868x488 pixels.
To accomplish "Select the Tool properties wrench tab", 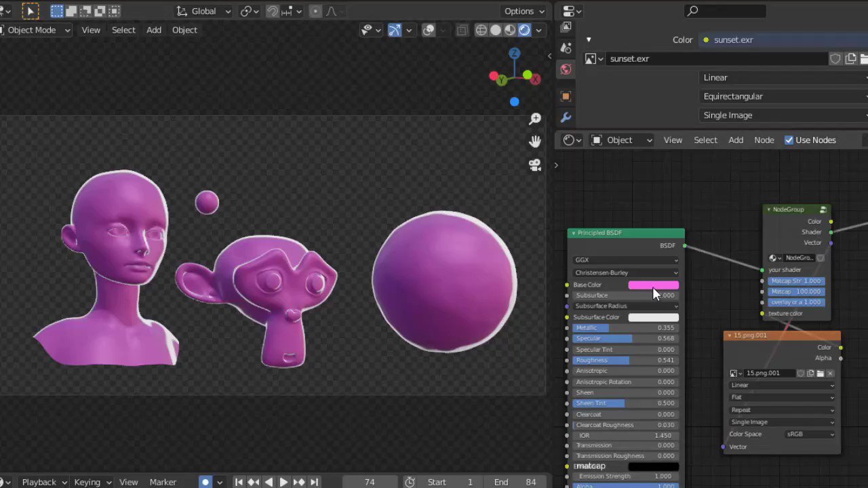I will pos(566,118).
